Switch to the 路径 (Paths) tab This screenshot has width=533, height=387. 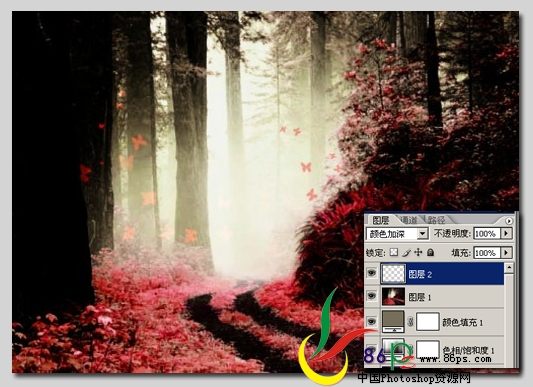tap(436, 220)
